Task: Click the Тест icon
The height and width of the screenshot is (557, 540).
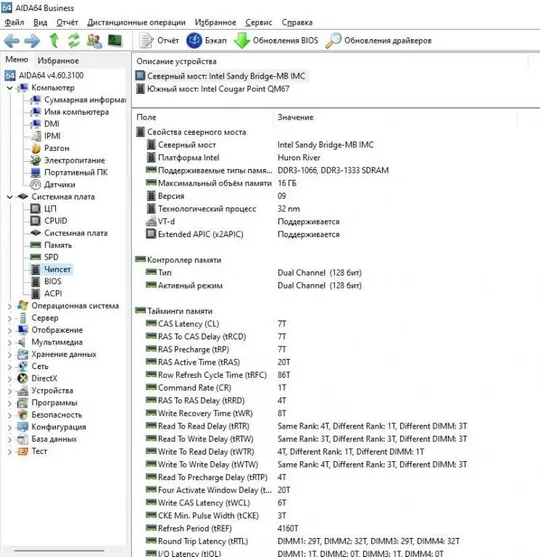Action: (22, 451)
